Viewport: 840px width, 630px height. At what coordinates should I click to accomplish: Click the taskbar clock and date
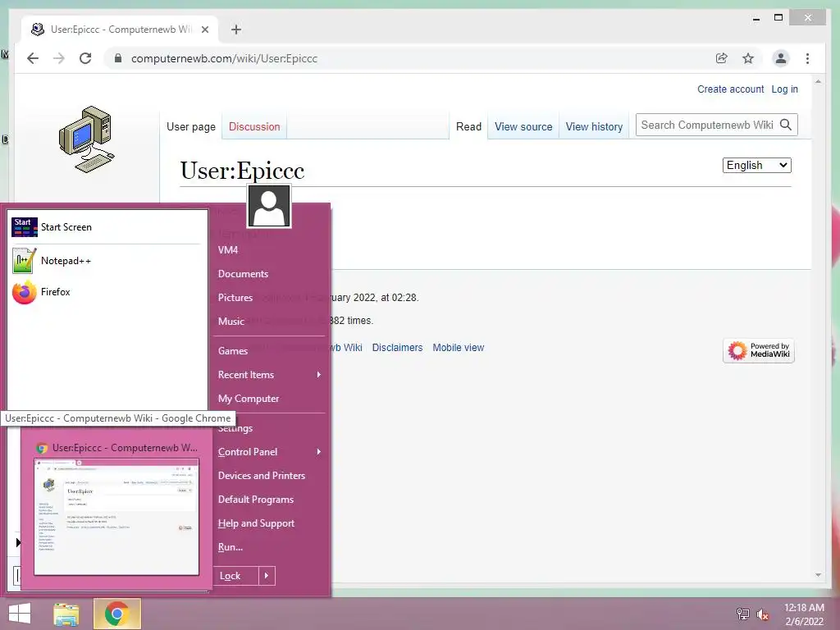(804, 614)
